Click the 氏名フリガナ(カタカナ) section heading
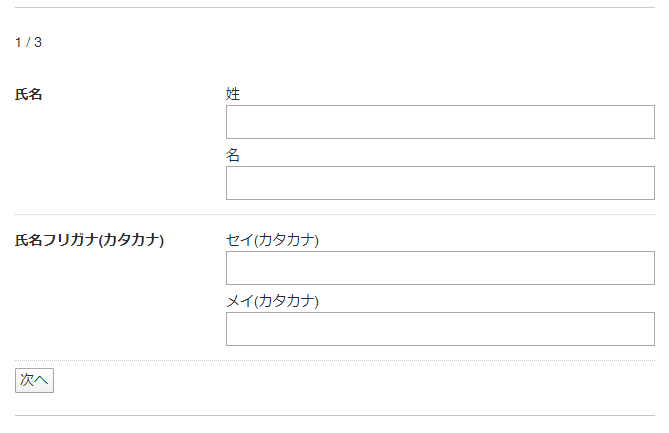The width and height of the screenshot is (669, 433). tap(89, 241)
